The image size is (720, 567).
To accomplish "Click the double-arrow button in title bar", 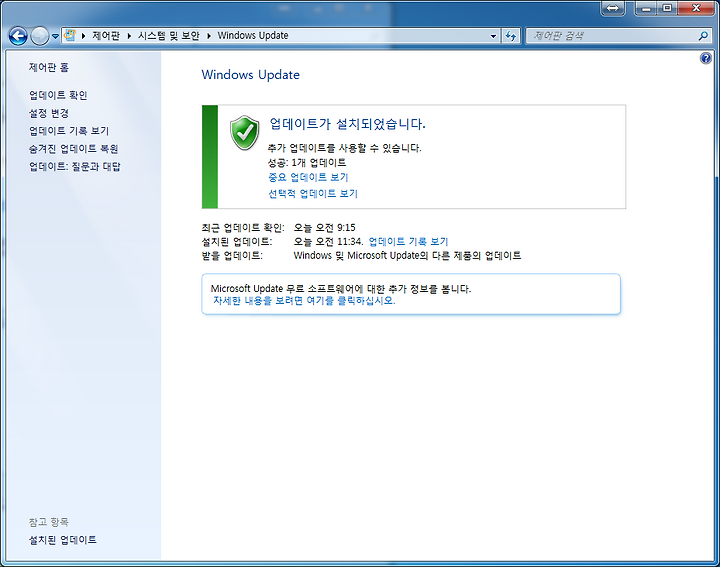I will tap(613, 8).
